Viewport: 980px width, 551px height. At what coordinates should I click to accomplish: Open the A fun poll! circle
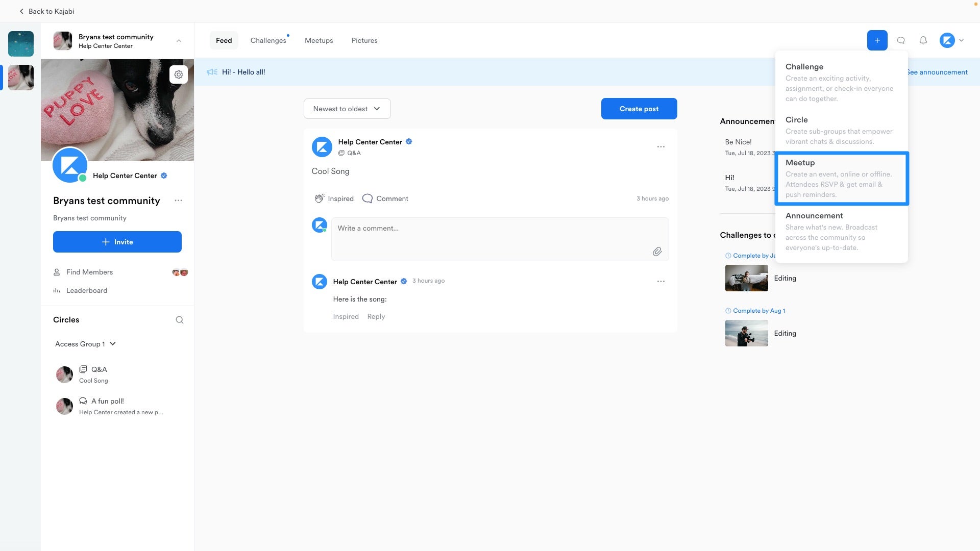117,406
